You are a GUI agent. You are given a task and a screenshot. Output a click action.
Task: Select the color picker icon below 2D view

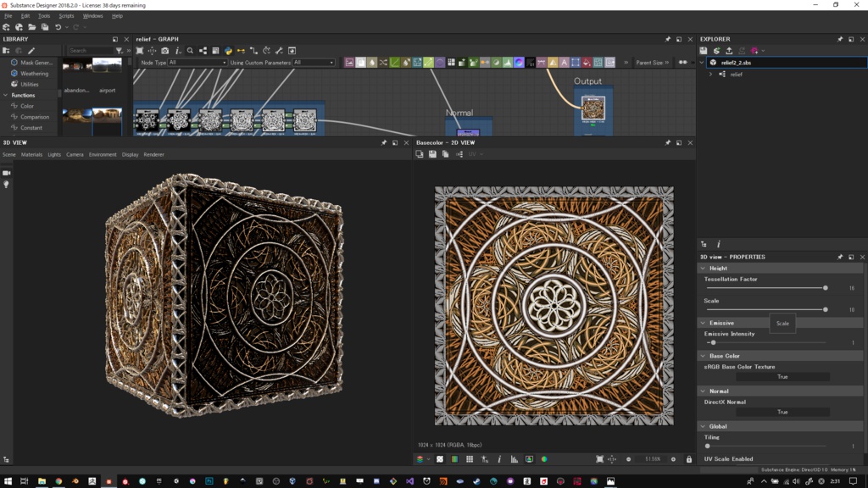[543, 458]
